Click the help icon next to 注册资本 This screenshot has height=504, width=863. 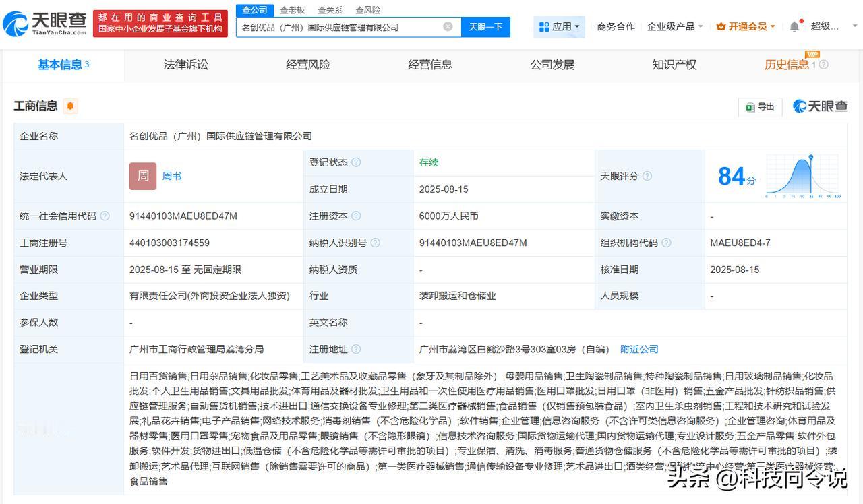(x=356, y=216)
